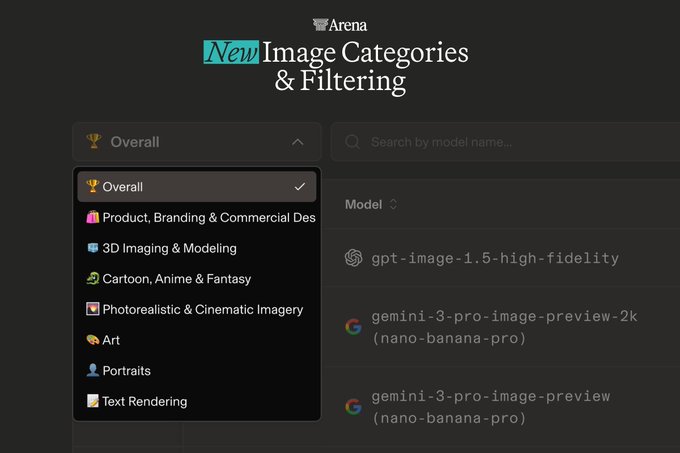
Task: Click the Arena logo at the top
Action: [x=340, y=25]
